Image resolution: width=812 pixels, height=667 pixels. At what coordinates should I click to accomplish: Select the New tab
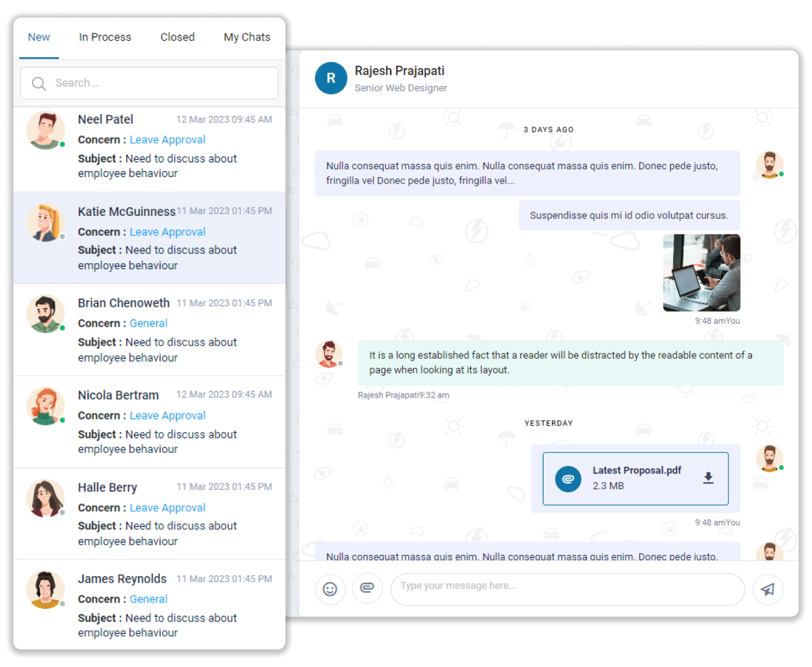(x=39, y=37)
